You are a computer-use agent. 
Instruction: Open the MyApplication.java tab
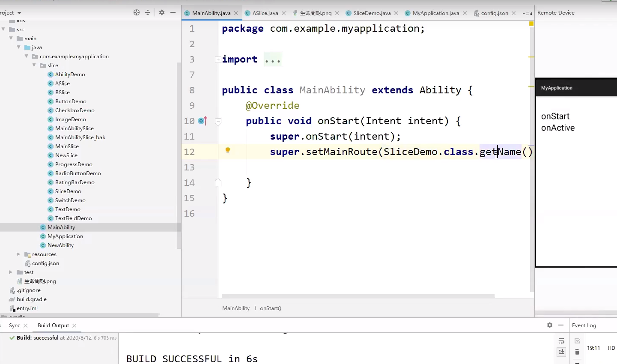[436, 13]
